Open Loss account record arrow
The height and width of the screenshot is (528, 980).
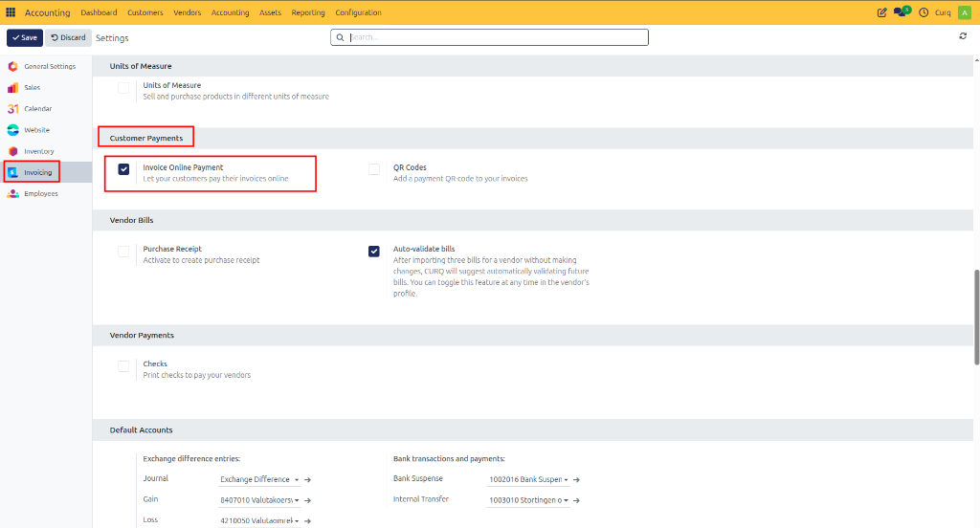[x=307, y=520]
